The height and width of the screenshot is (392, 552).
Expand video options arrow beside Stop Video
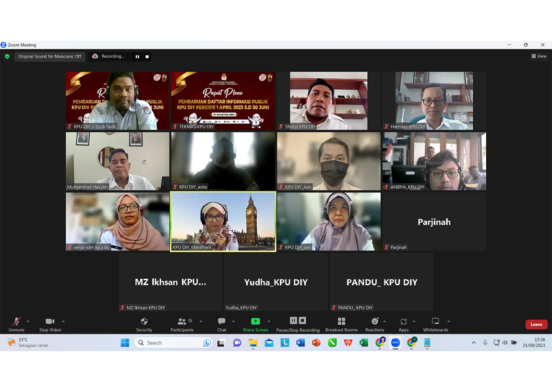[63, 321]
